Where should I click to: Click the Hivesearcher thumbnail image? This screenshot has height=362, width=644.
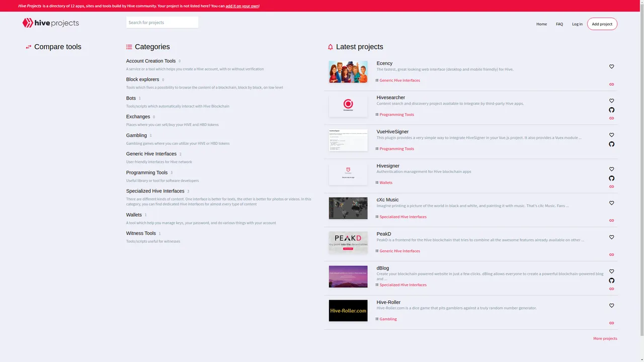tap(348, 106)
